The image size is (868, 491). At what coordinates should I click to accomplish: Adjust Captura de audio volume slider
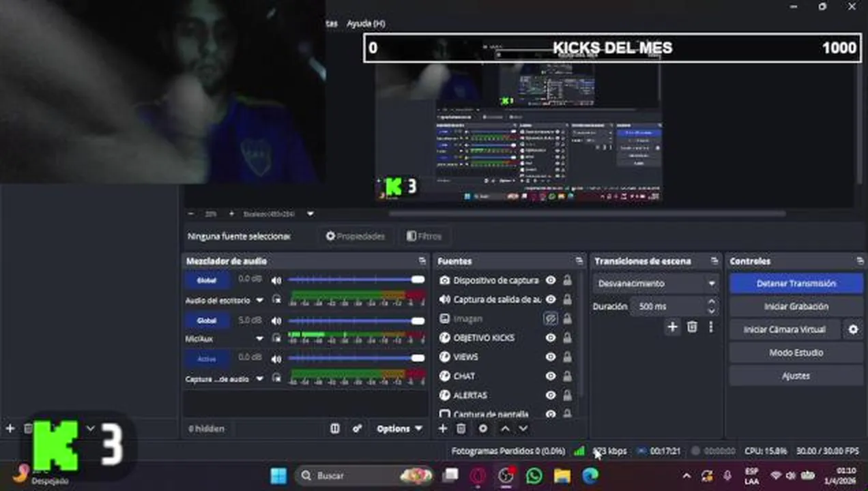coord(356,359)
